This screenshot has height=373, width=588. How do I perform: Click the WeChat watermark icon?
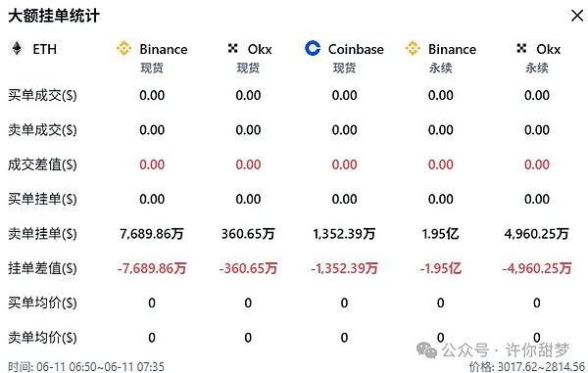(426, 350)
